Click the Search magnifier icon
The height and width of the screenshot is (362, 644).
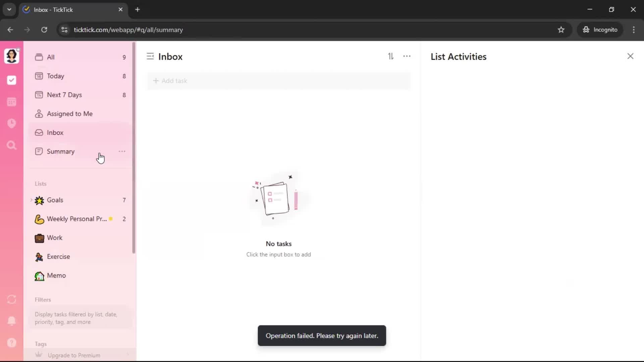pos(11,145)
